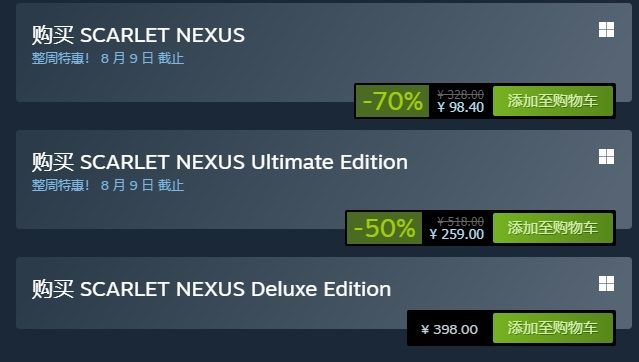Click the SCARLET NEXUS Deluxe Edition heading
Viewport: 639px width, 362px height.
tap(212, 289)
